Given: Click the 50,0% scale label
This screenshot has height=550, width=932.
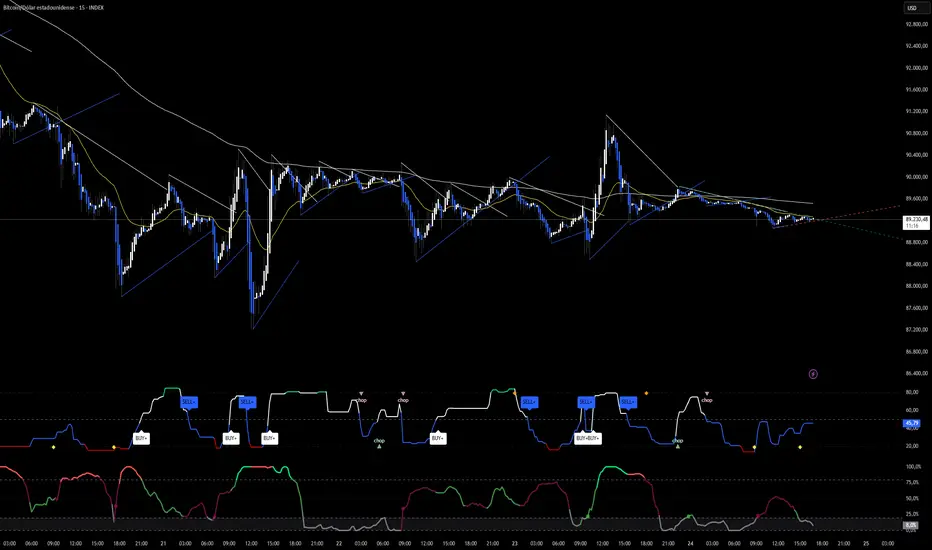Looking at the screenshot, I should tap(912, 498).
